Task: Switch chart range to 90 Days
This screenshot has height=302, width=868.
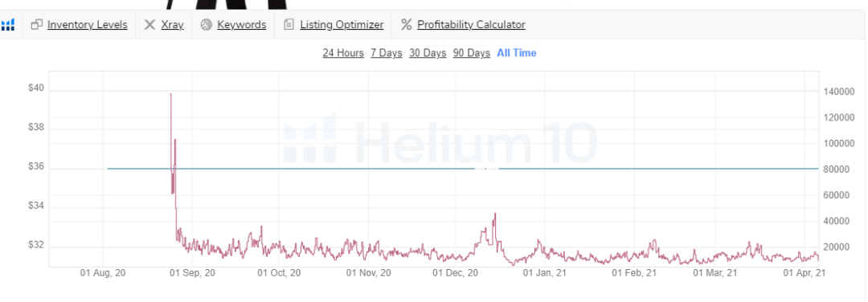Action: click(472, 53)
